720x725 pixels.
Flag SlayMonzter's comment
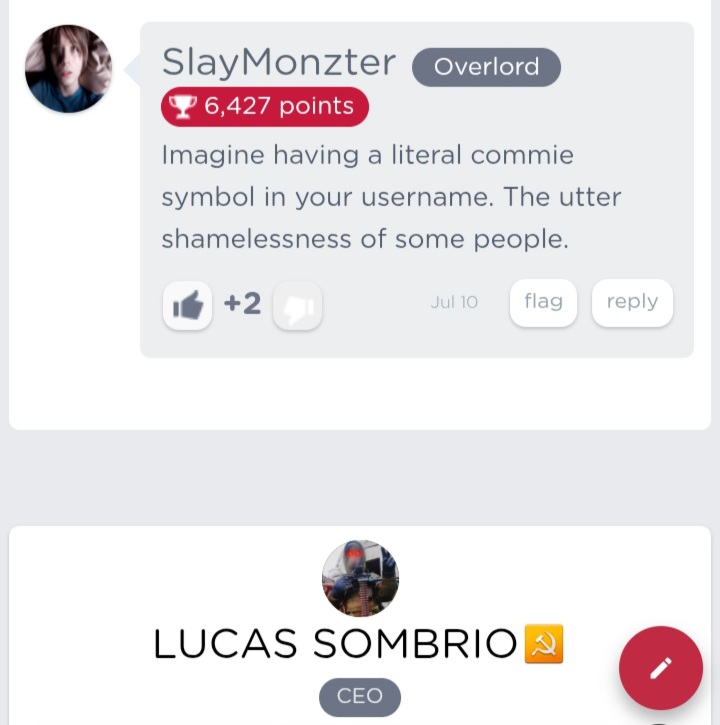click(x=543, y=302)
